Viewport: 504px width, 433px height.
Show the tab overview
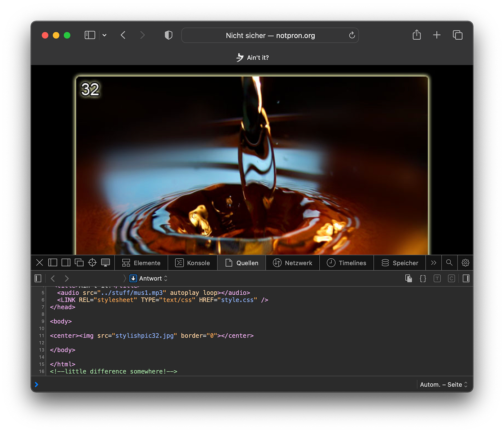pos(458,35)
